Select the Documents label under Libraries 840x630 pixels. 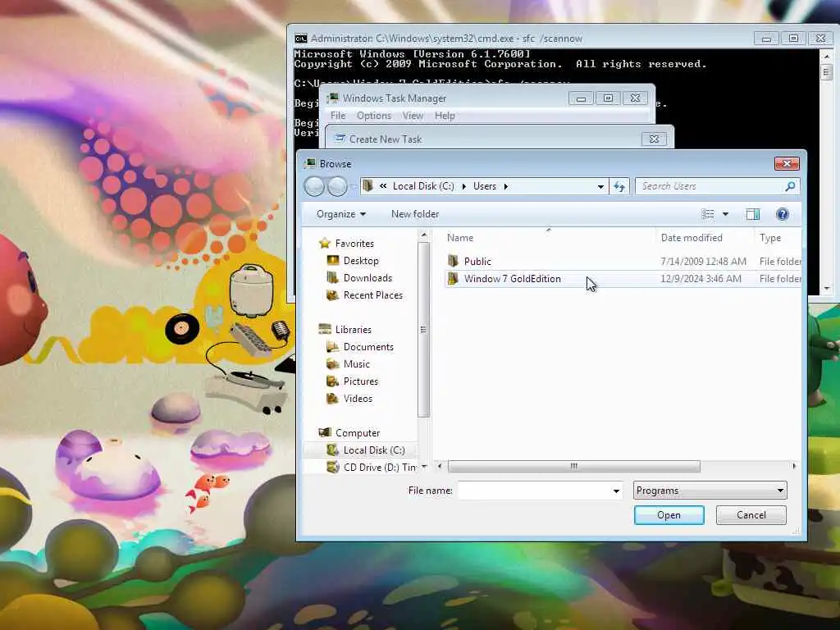[368, 347]
